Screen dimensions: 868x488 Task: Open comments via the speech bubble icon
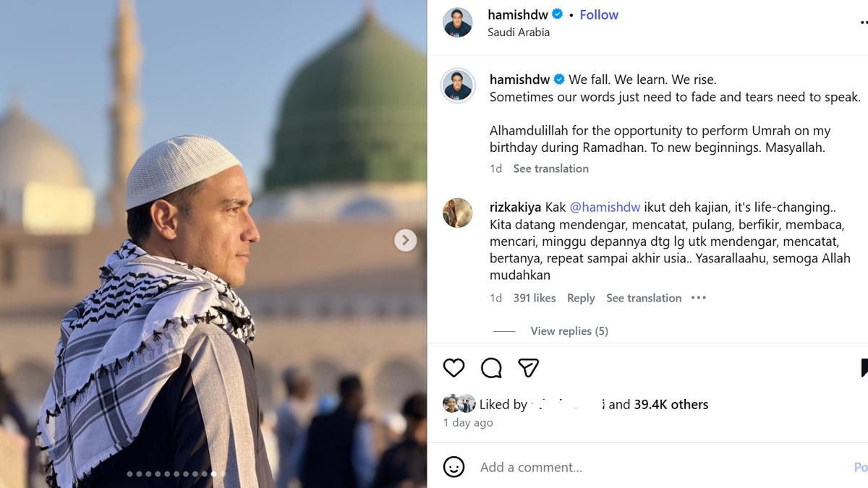pyautogui.click(x=491, y=368)
